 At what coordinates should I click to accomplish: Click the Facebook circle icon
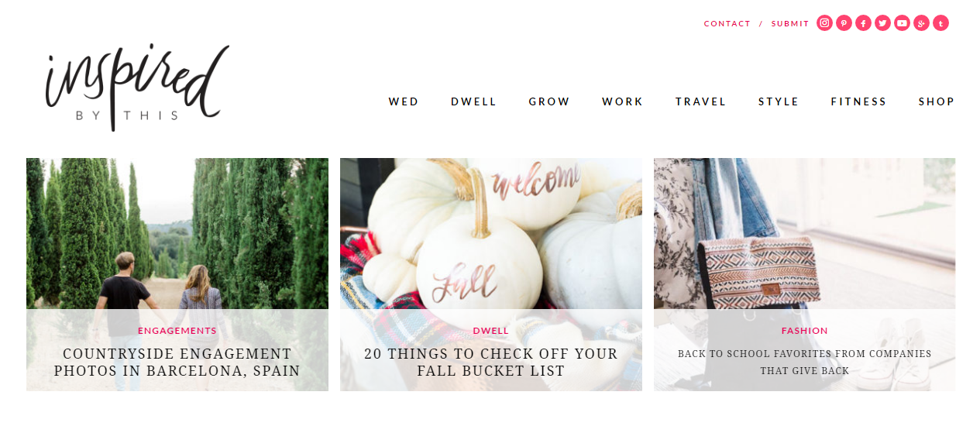tap(864, 23)
